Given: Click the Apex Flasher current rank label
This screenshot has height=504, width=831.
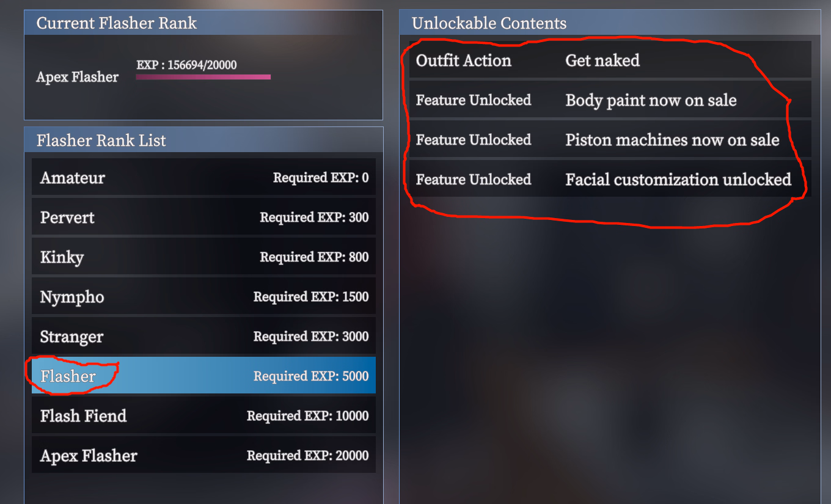Looking at the screenshot, I should click(78, 77).
